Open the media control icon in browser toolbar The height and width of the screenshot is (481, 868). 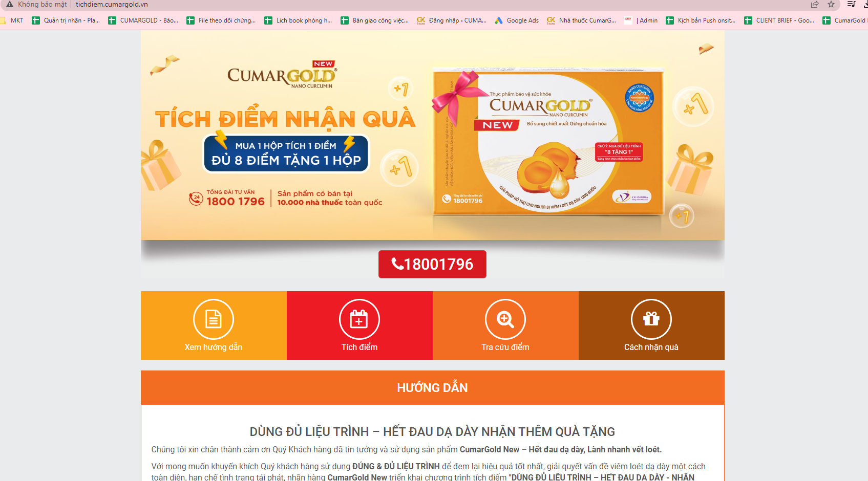coord(852,4)
